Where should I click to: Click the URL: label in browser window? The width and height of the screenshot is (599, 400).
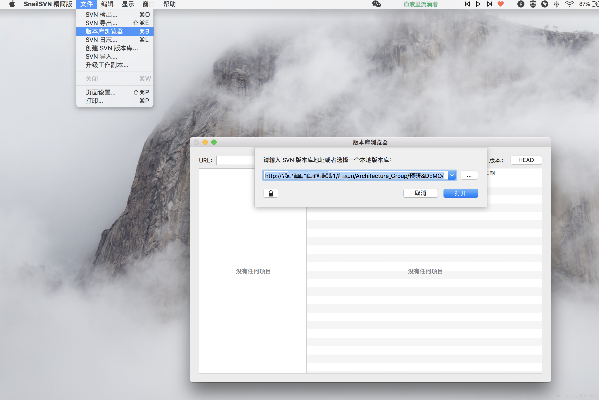coord(206,160)
